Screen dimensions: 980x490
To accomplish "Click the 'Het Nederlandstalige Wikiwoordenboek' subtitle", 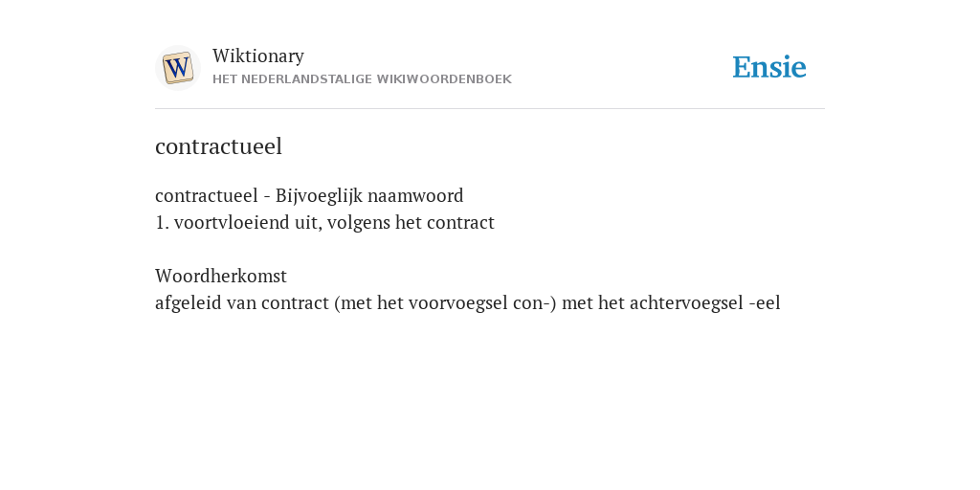I will [x=362, y=79].
